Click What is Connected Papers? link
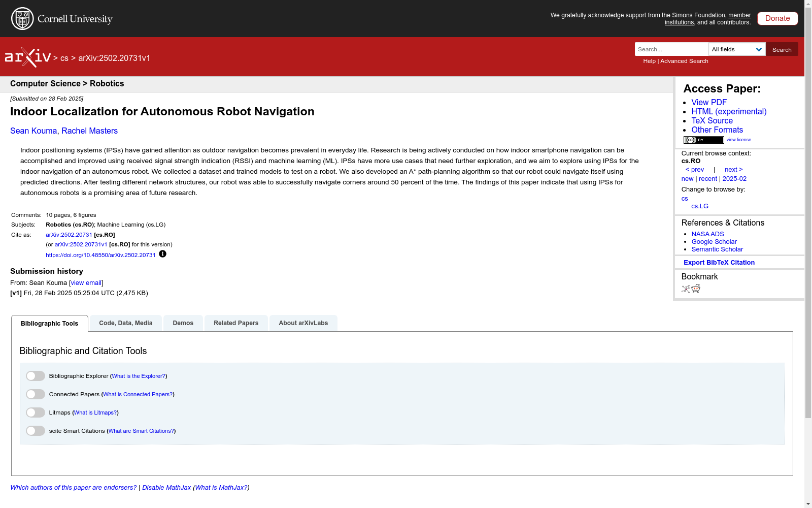This screenshot has height=508, width=812. pyautogui.click(x=138, y=394)
